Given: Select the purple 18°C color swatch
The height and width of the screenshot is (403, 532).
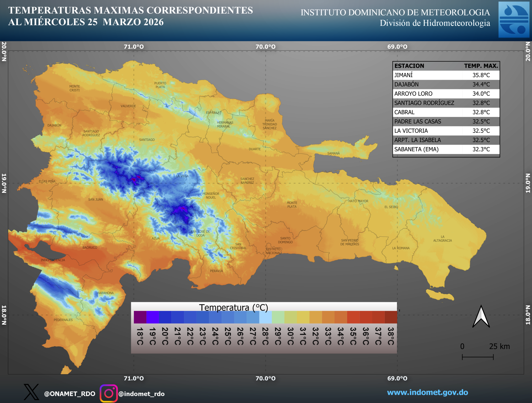Looking at the screenshot, I should pos(140,317).
